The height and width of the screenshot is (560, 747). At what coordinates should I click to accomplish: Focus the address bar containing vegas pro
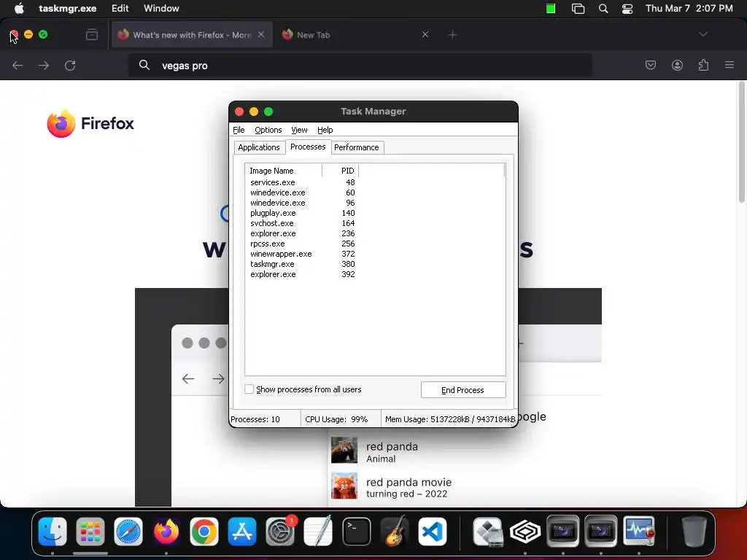click(360, 66)
